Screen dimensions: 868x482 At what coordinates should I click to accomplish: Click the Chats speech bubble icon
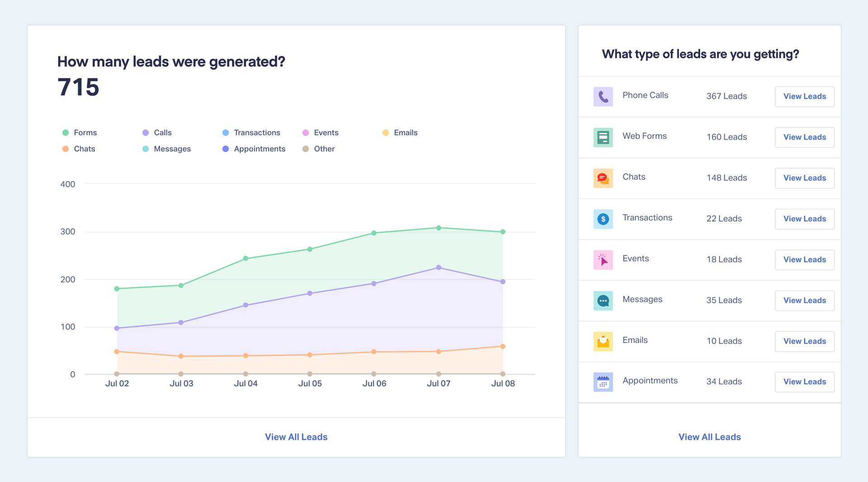[603, 178]
